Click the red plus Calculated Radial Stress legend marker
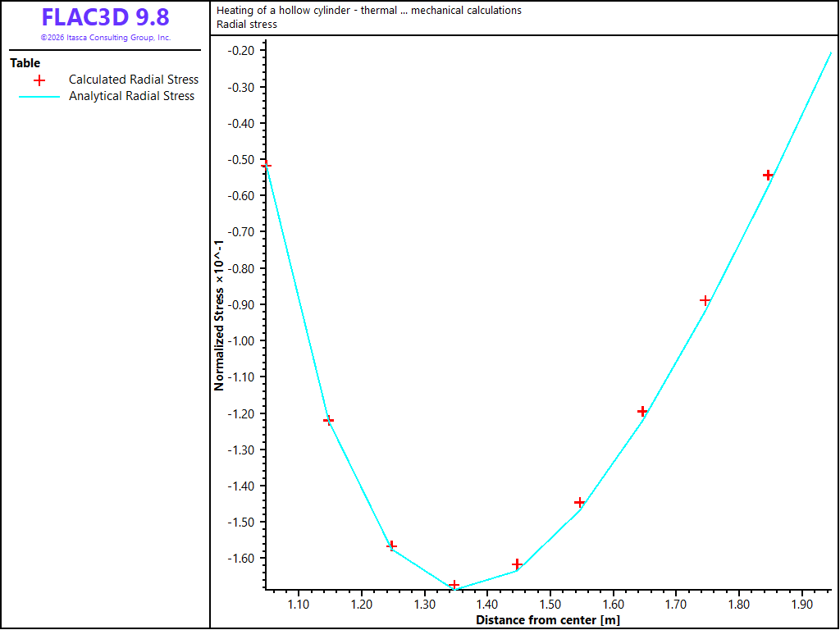This screenshot has height=630, width=840. point(39,80)
